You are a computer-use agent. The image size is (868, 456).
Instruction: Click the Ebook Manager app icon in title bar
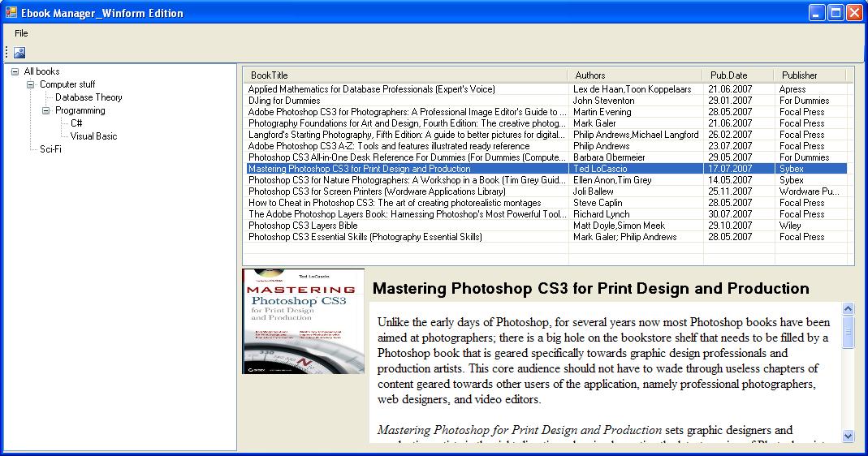click(11, 12)
